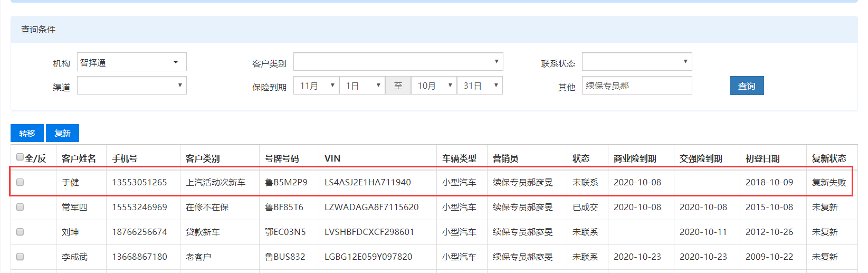Click VIN LZWADAGA8F7115620
Image resolution: width=868 pixels, height=273 pixels.
371,207
